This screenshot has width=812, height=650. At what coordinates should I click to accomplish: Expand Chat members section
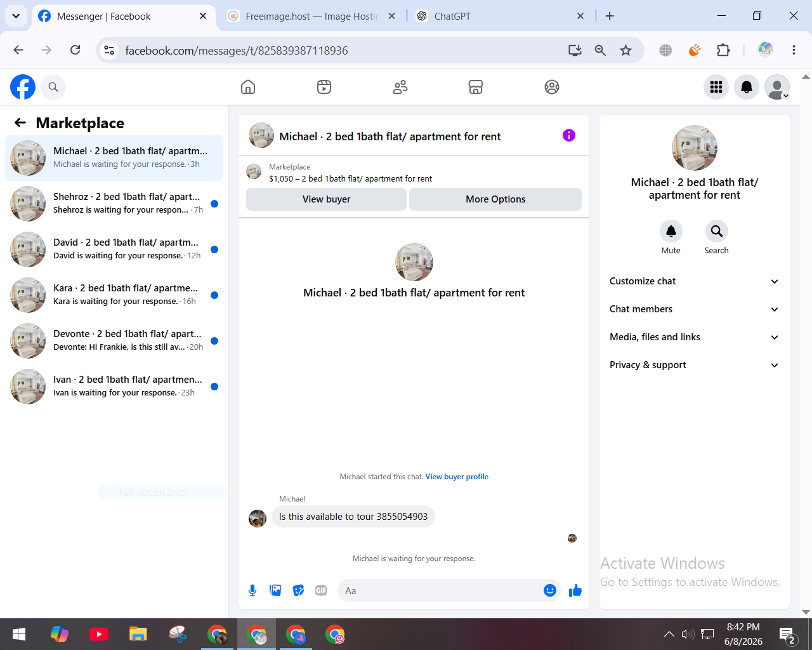click(x=695, y=309)
